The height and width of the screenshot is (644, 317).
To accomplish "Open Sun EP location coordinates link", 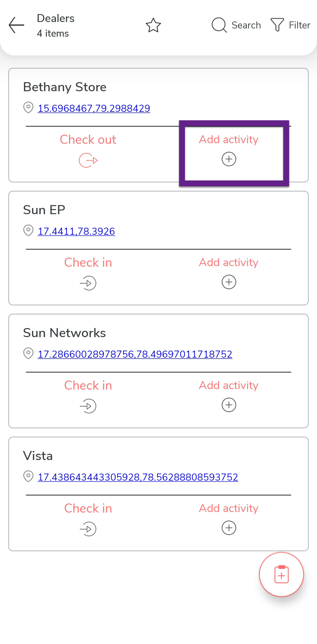I will pos(76,231).
